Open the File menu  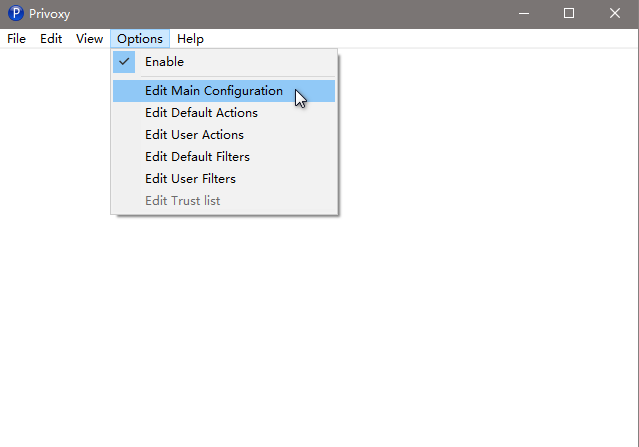(x=16, y=39)
